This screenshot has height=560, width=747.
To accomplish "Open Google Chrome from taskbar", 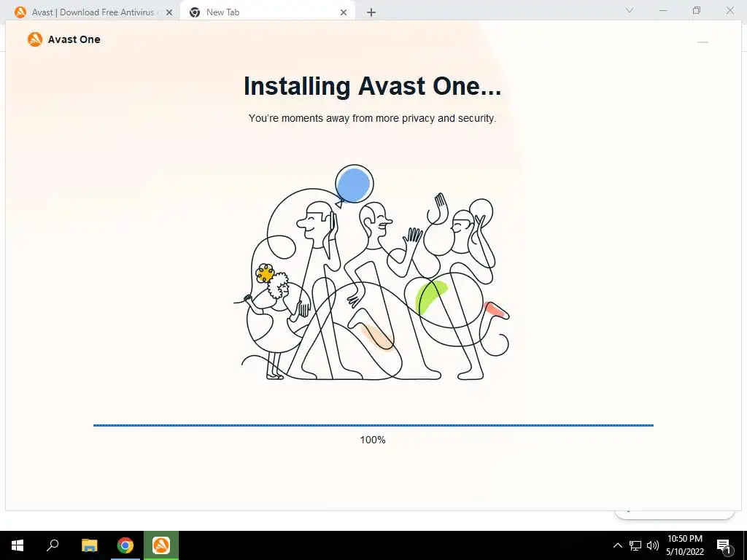I will pos(125,545).
